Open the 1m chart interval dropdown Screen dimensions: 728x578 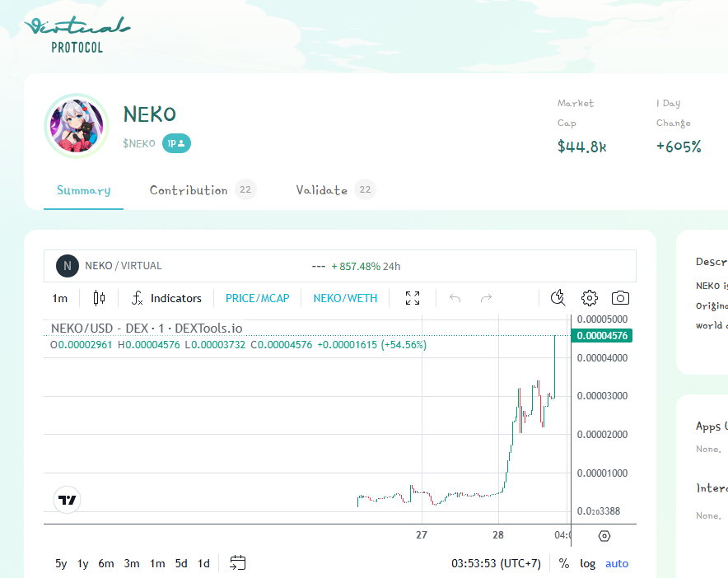[60, 298]
